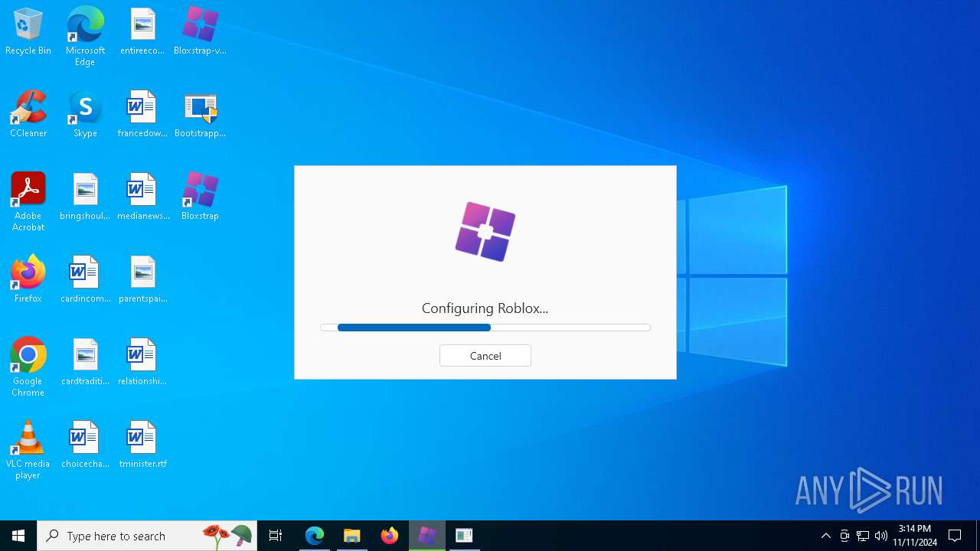Select the parentspai... image file
980x551 pixels.
pos(142,279)
